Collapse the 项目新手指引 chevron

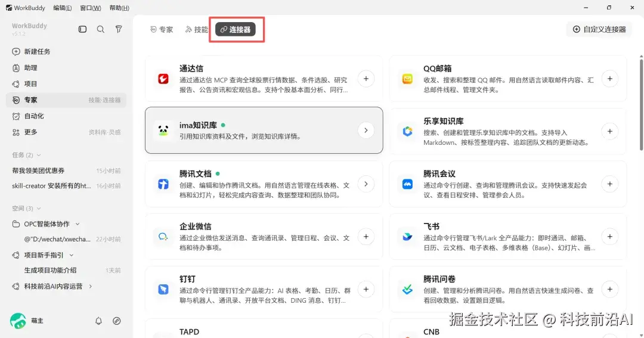[x=72, y=255]
